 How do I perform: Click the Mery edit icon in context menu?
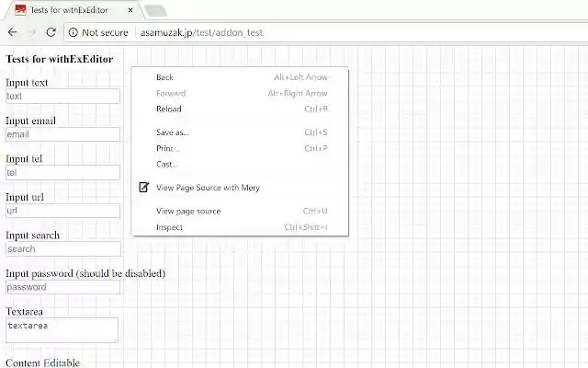pos(143,187)
